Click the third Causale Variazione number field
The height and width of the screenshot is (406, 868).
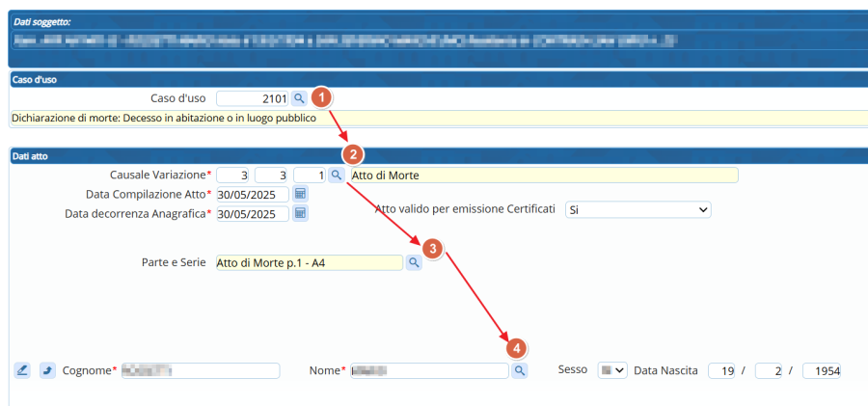pyautogui.click(x=309, y=175)
